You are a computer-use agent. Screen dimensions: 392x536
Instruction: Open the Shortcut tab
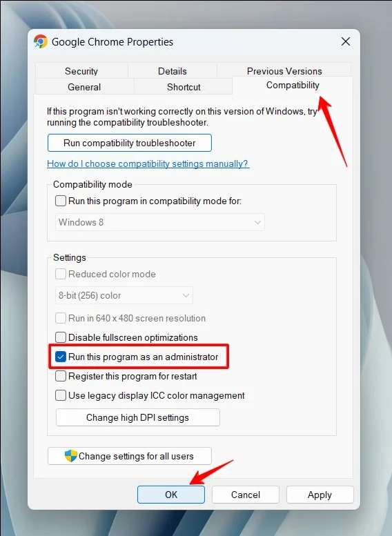tap(184, 87)
